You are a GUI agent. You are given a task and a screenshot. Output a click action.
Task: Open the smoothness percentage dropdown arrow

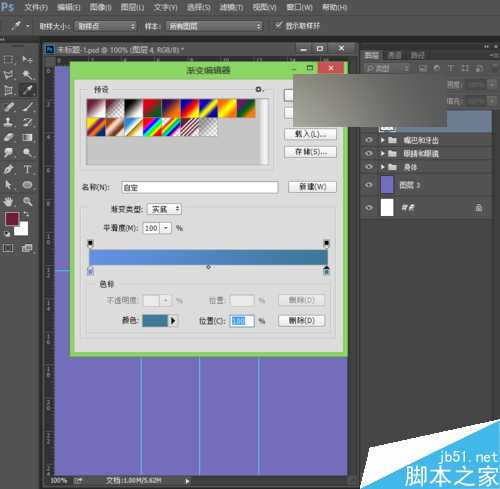(166, 228)
